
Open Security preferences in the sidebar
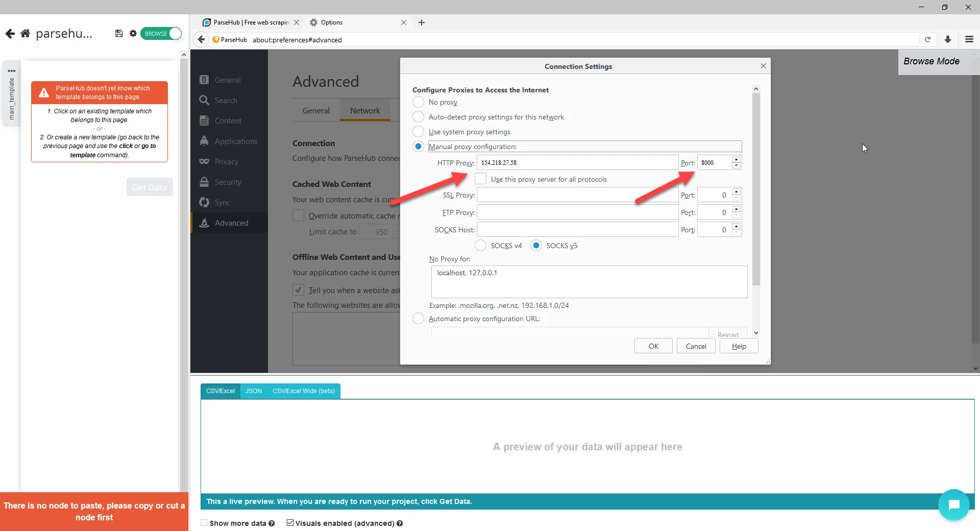click(x=229, y=182)
